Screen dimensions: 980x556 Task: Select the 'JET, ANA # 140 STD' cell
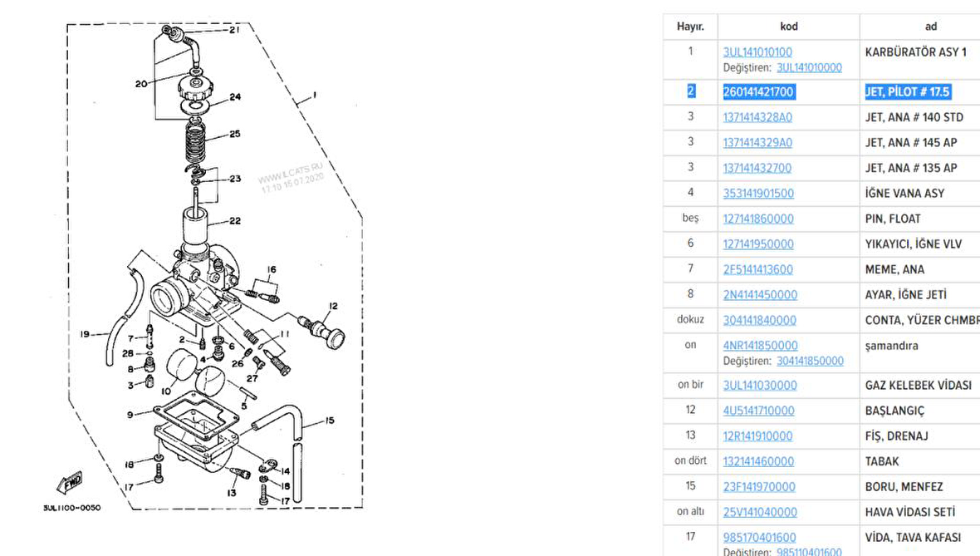[920, 117]
